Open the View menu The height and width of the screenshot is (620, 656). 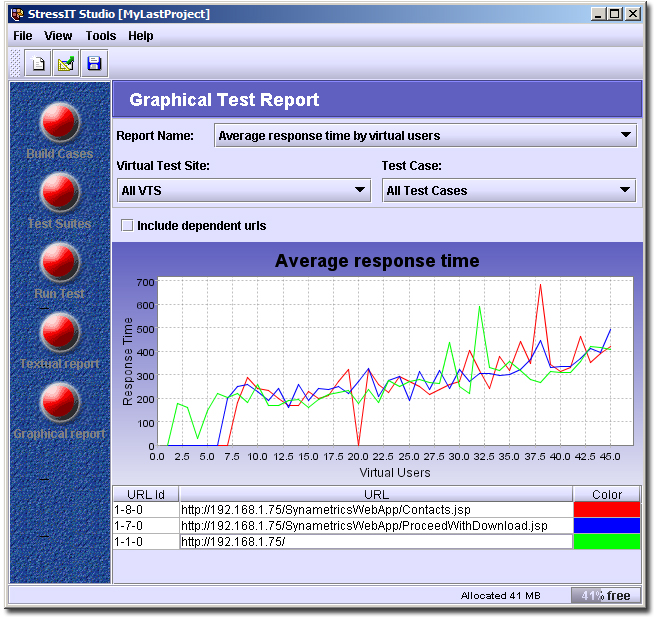(58, 36)
